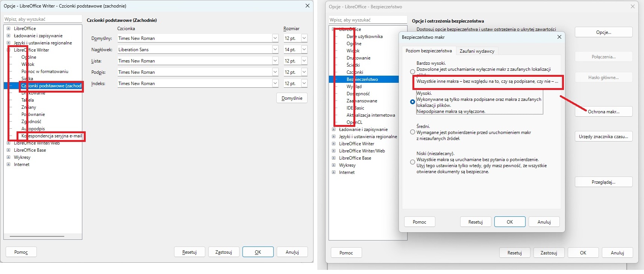This screenshot has width=644, height=274.
Task: Select Dostępność tree item
Action: click(358, 94)
